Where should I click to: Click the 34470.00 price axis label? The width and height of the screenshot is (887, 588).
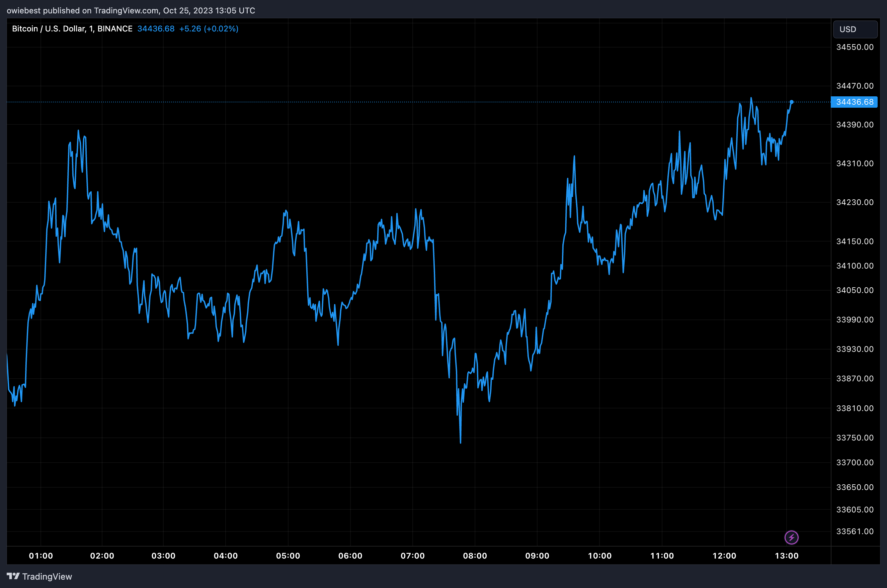click(855, 86)
